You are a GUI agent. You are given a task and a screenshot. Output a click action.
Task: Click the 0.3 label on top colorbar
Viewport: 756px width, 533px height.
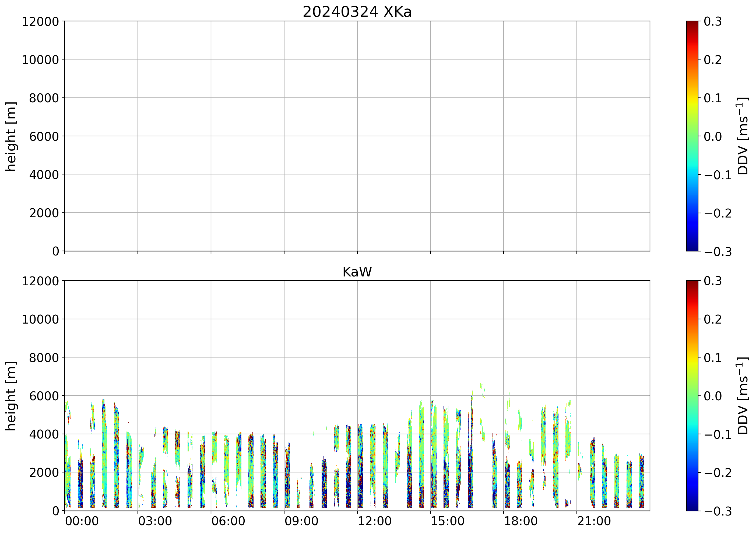pos(713,22)
